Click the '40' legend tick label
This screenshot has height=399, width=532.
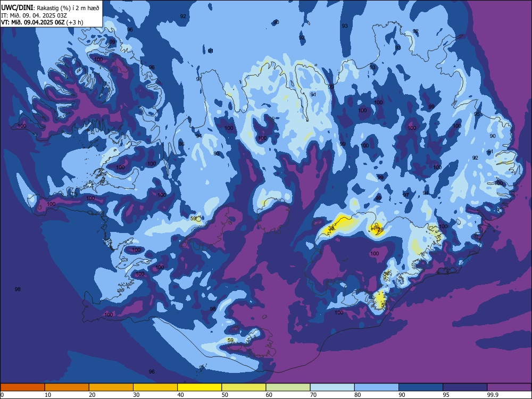point(180,395)
